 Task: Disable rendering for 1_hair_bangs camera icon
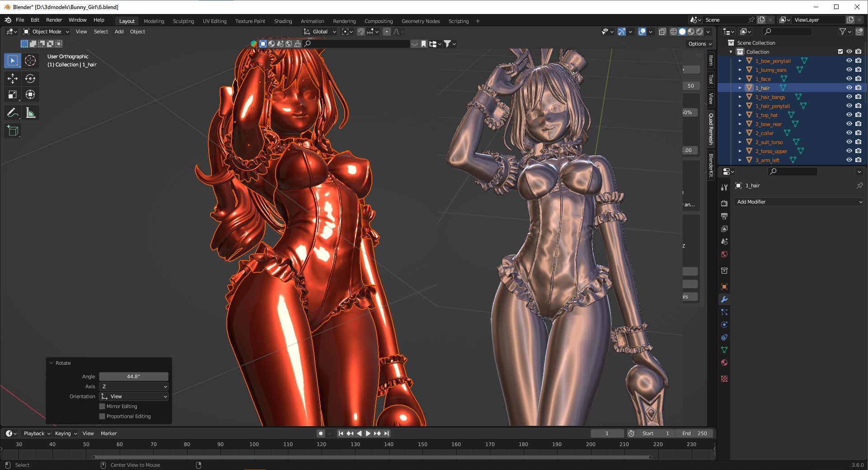pos(858,97)
